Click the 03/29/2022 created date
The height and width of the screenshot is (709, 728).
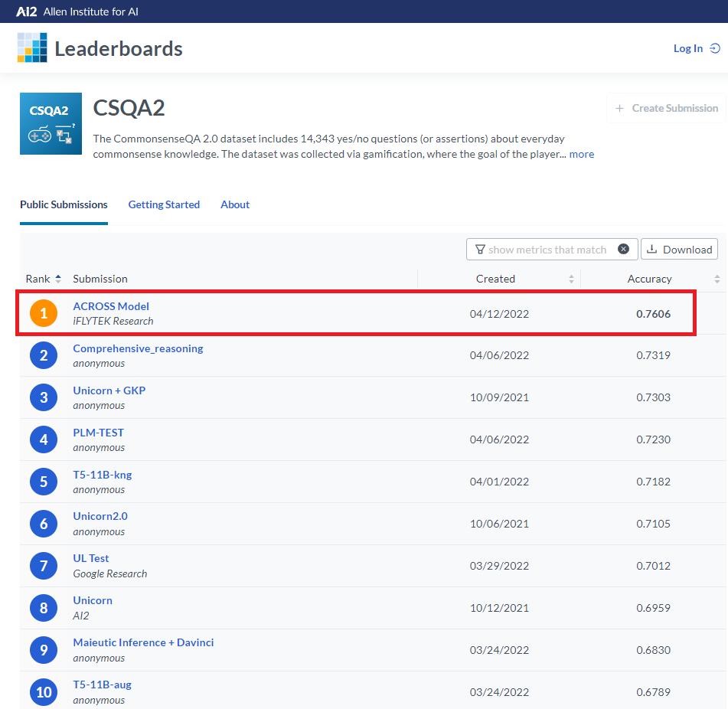pos(499,566)
